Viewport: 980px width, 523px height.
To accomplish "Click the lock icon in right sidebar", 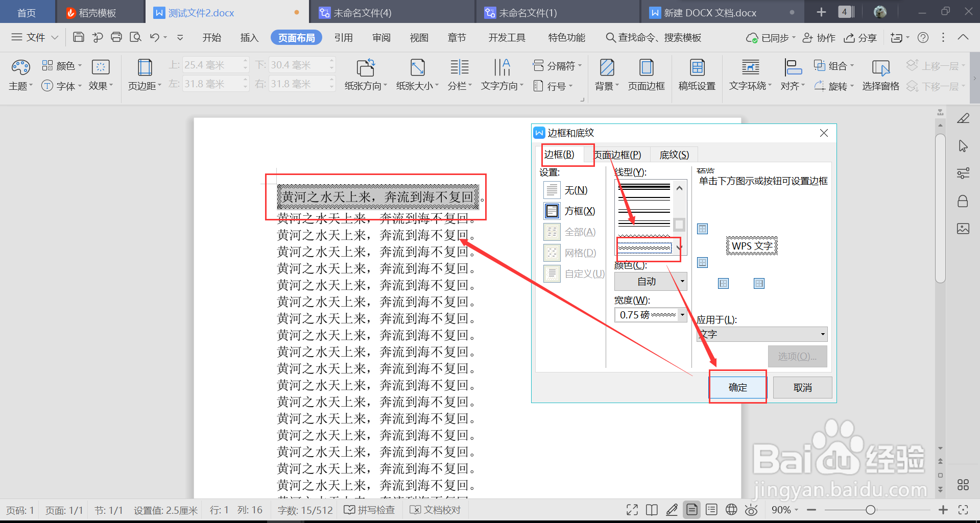I will [x=963, y=201].
